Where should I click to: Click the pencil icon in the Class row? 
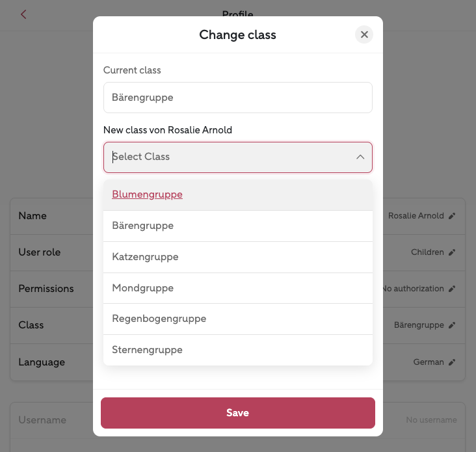tap(453, 325)
